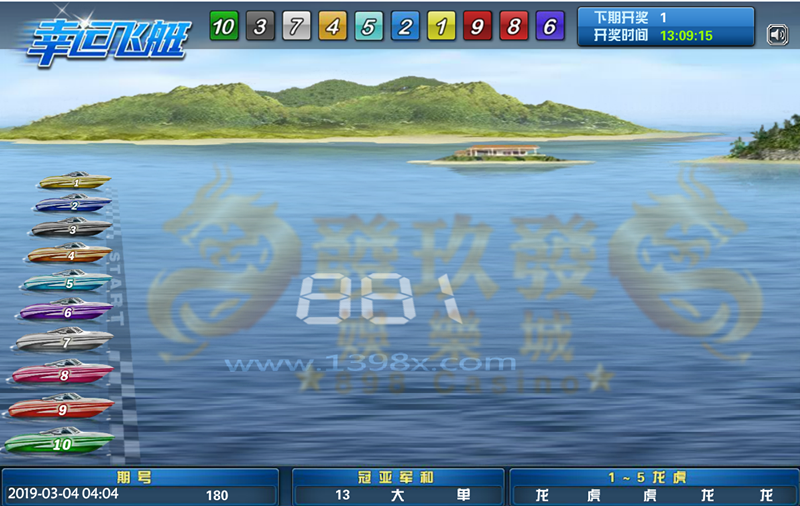
Task: Click the sum value 13
Action: pos(342,495)
